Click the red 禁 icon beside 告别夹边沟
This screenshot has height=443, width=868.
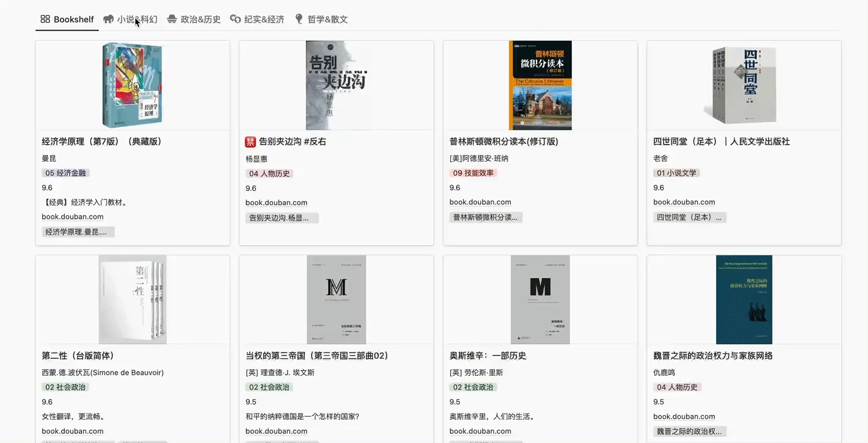point(250,142)
